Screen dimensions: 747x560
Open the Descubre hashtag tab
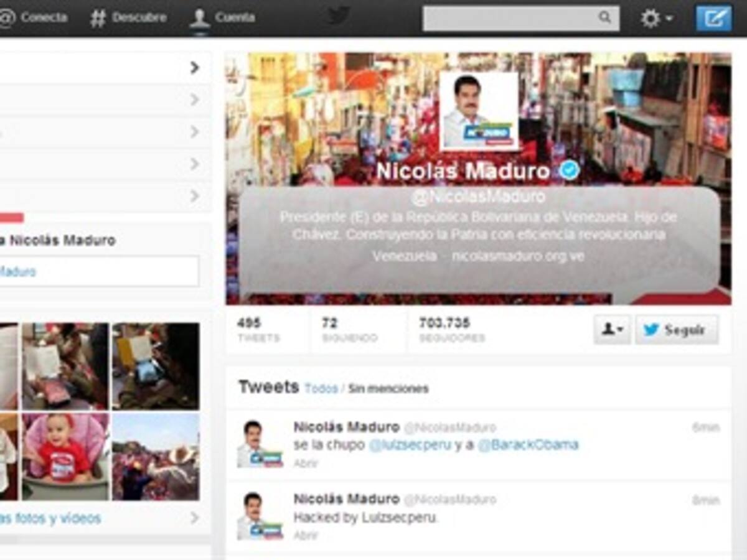click(128, 17)
